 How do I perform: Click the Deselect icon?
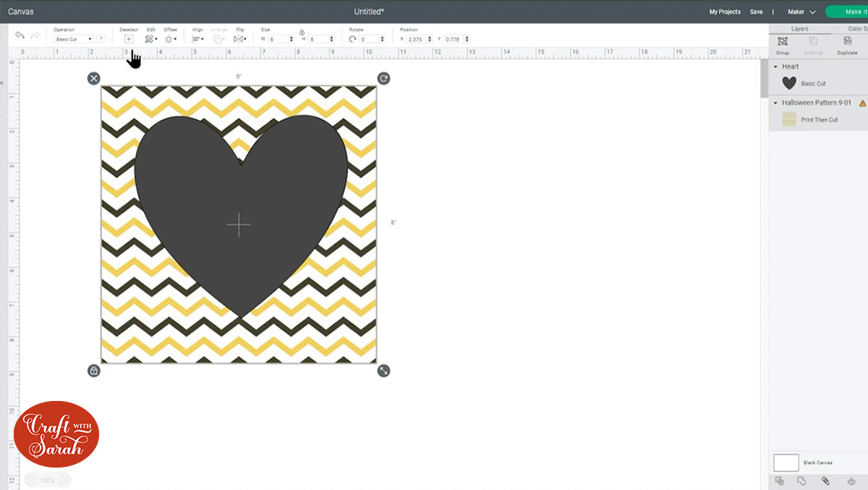click(129, 39)
